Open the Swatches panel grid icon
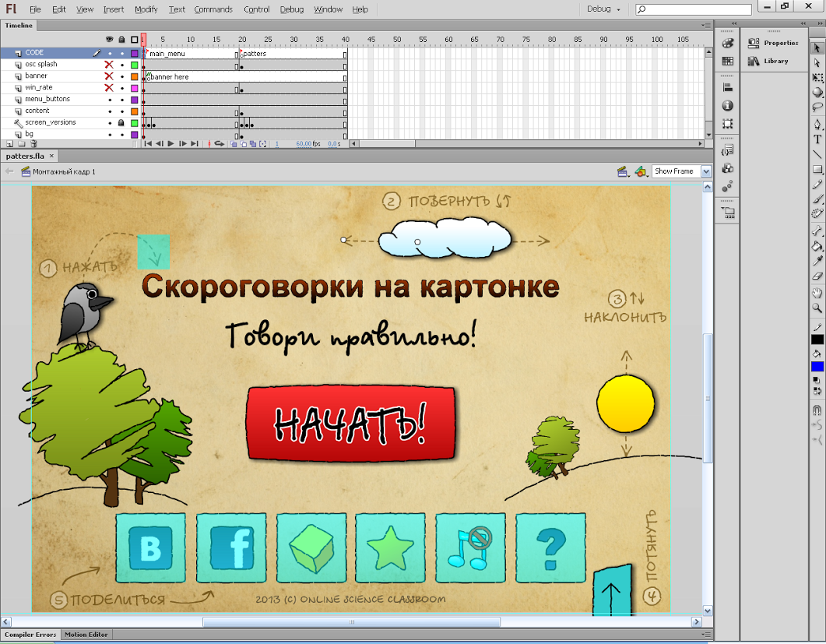The image size is (826, 644). (727, 62)
